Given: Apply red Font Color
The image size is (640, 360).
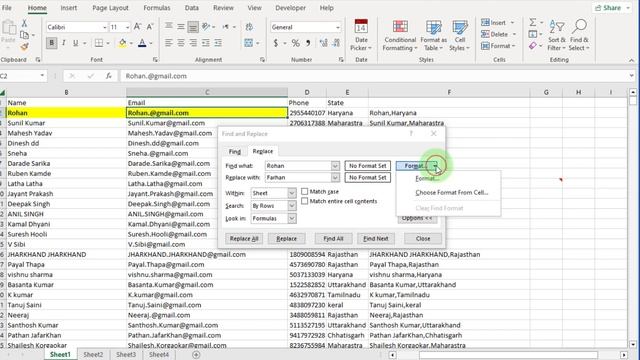Looking at the screenshot, I should [142, 43].
